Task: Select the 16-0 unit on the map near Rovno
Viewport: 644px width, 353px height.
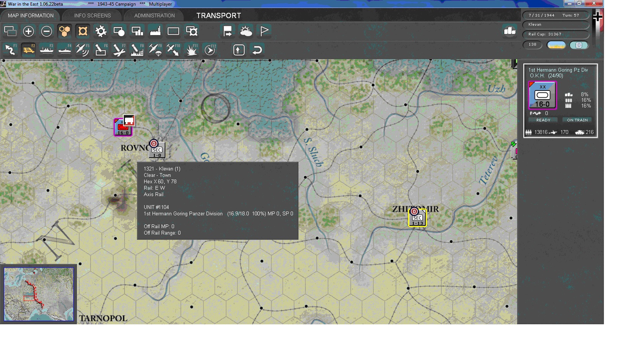Action: (x=122, y=127)
